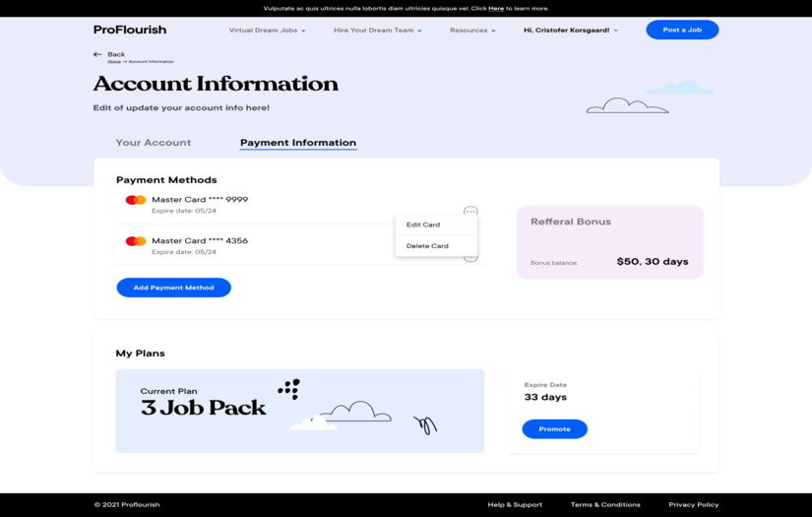Viewport: 812px width, 517px height.
Task: Open Terms & Conditions footer link
Action: coord(605,504)
